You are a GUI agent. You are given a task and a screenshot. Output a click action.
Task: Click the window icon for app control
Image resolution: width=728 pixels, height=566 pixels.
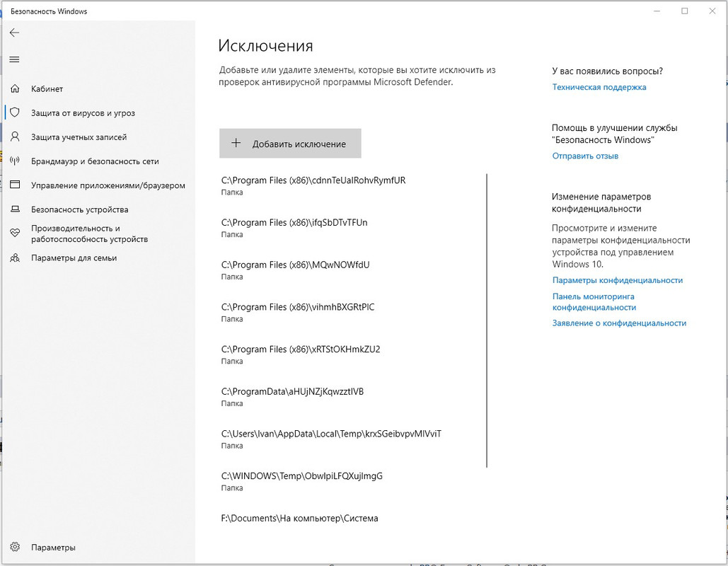point(15,185)
